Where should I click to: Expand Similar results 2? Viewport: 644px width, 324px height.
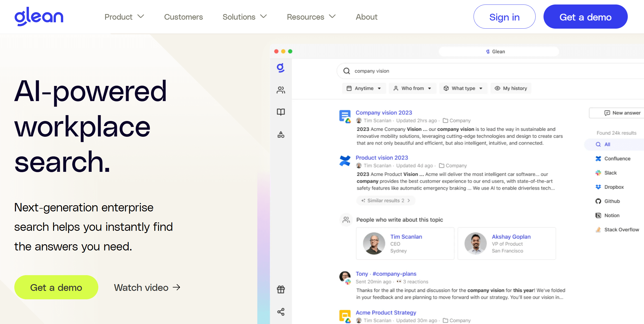(386, 200)
